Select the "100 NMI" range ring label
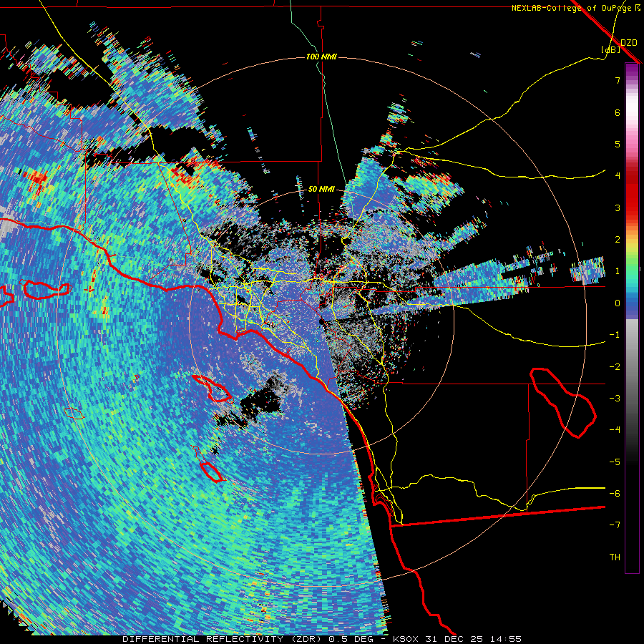The width and height of the screenshot is (644, 644). (x=321, y=57)
